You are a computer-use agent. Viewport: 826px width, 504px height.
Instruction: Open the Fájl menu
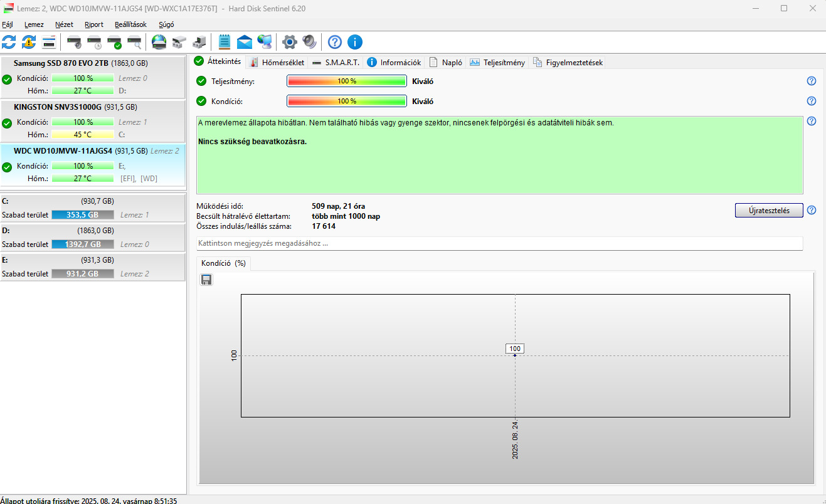pos(8,24)
